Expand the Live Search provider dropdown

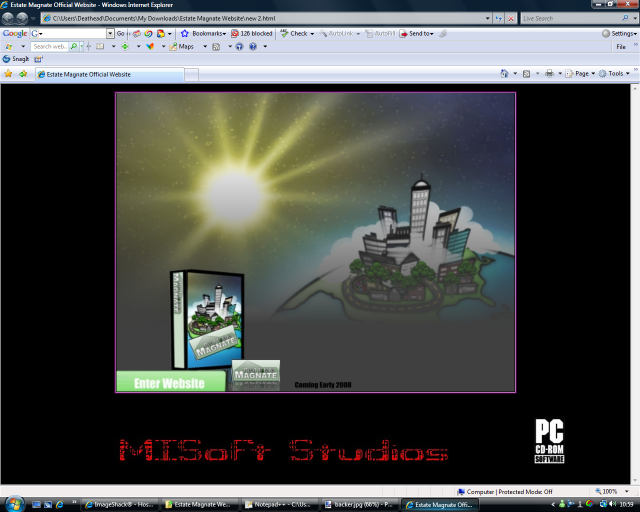[x=635, y=18]
